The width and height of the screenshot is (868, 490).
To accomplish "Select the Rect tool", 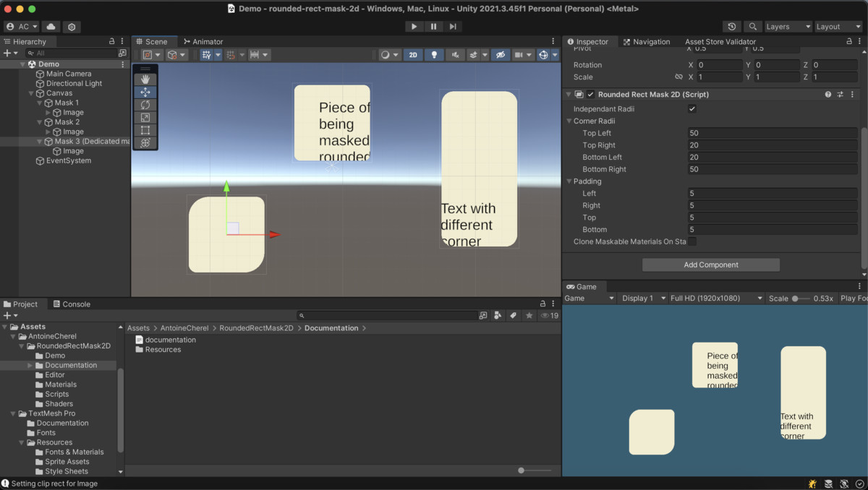I will 145,130.
